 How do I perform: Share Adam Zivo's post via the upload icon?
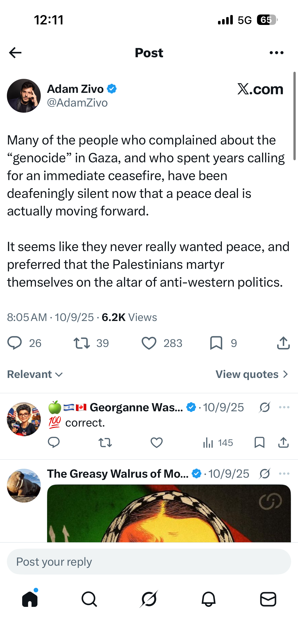click(283, 343)
